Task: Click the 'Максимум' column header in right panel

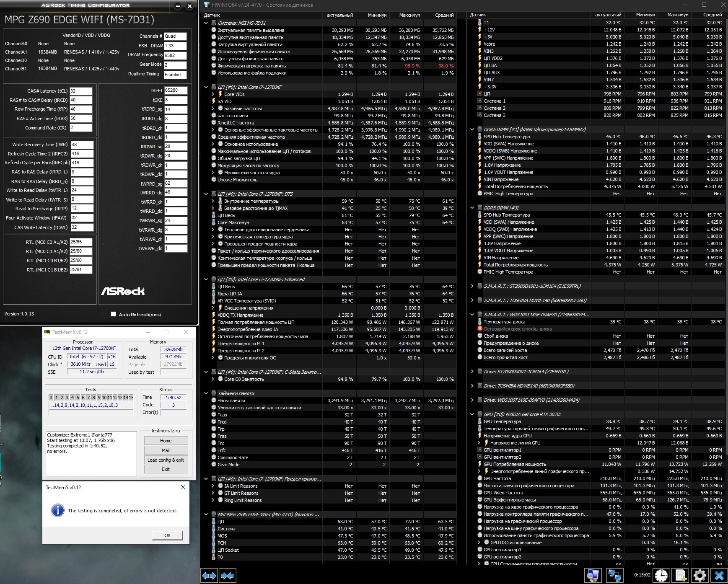Action: tap(675, 15)
